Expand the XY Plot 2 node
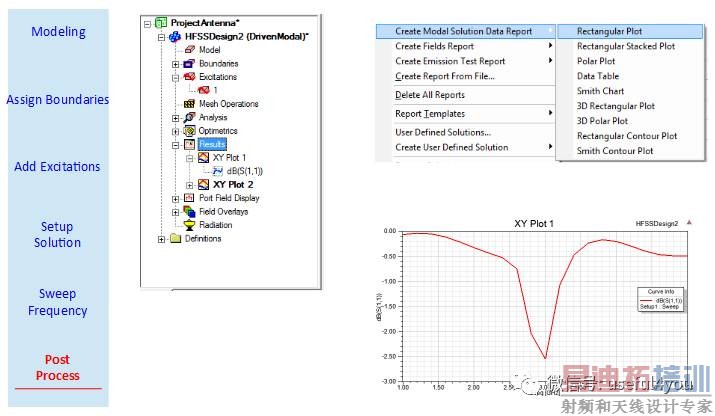The width and height of the screenshot is (715, 416). tap(190, 186)
